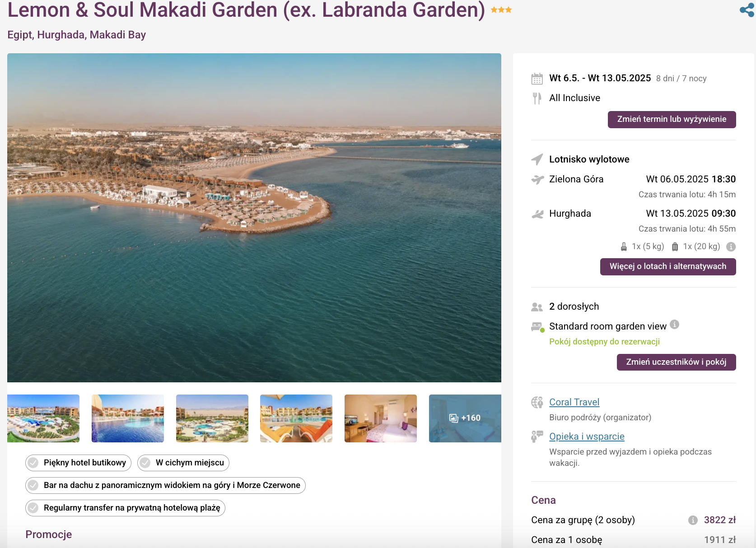
Task: Click the share icon at top right
Action: [747, 10]
